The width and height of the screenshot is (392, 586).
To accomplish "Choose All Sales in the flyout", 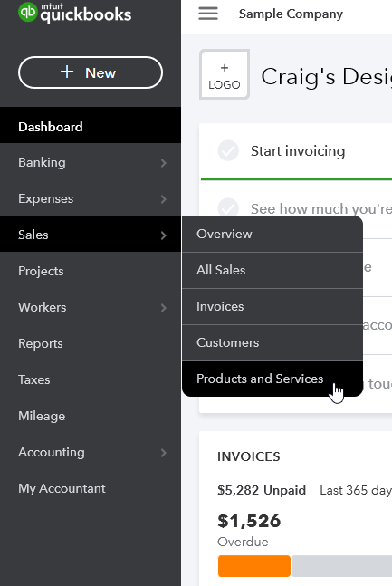I will click(272, 270).
